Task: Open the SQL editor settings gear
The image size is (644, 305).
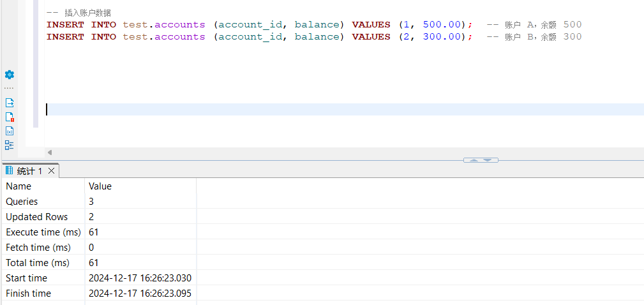Action: coord(10,75)
